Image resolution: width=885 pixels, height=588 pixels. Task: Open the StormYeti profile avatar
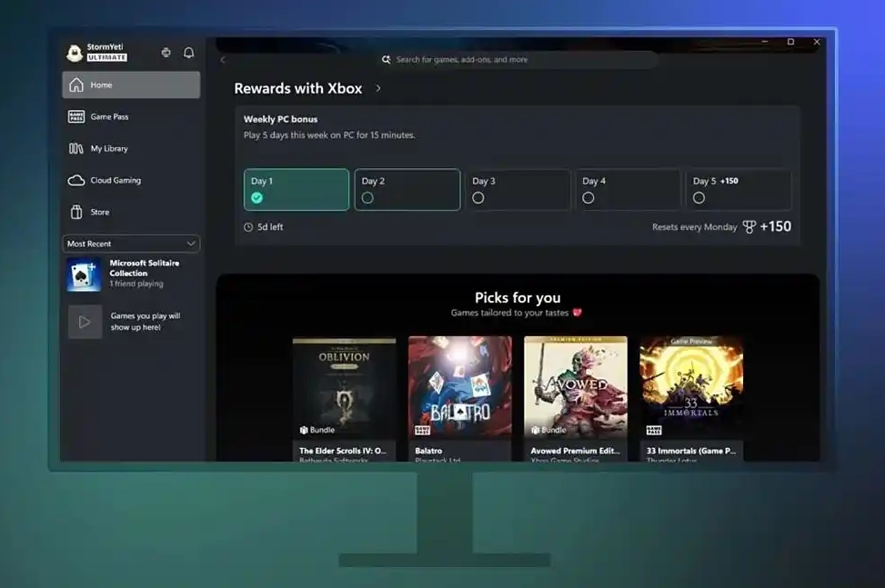pyautogui.click(x=75, y=53)
